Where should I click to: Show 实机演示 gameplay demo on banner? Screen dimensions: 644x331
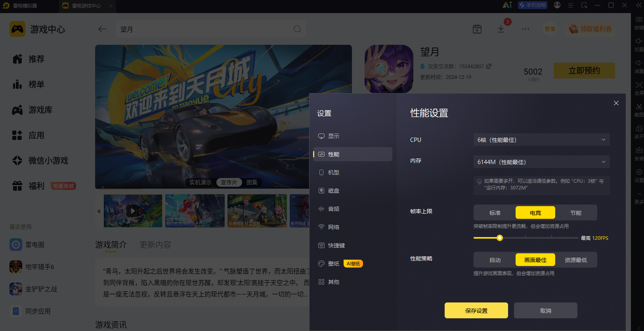point(201,182)
